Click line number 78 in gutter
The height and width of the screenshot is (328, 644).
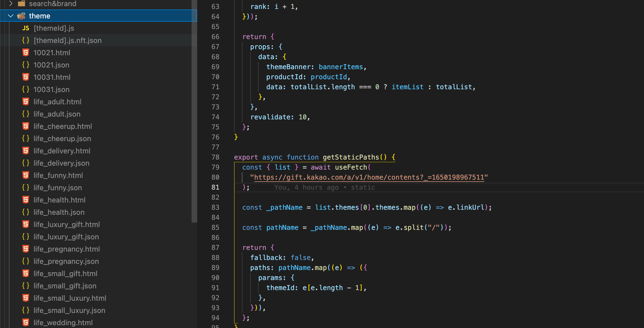(215, 157)
